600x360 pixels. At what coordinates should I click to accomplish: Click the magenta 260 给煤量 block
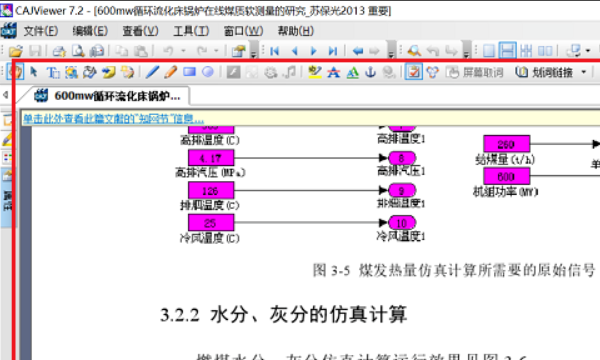click(506, 144)
